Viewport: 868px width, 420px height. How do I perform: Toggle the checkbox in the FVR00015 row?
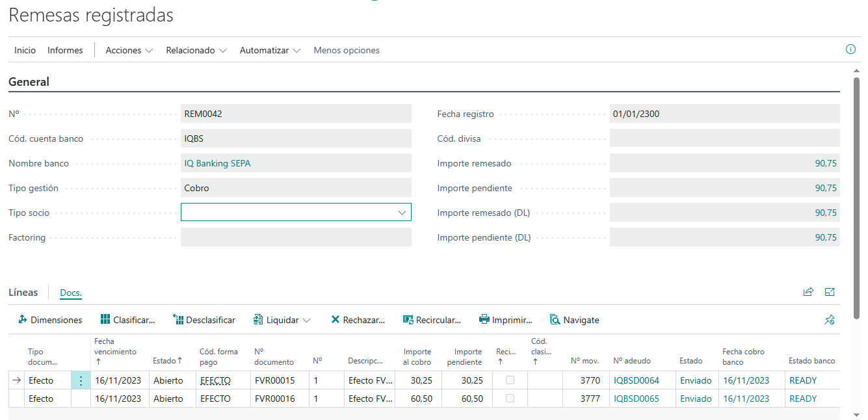[x=510, y=380]
